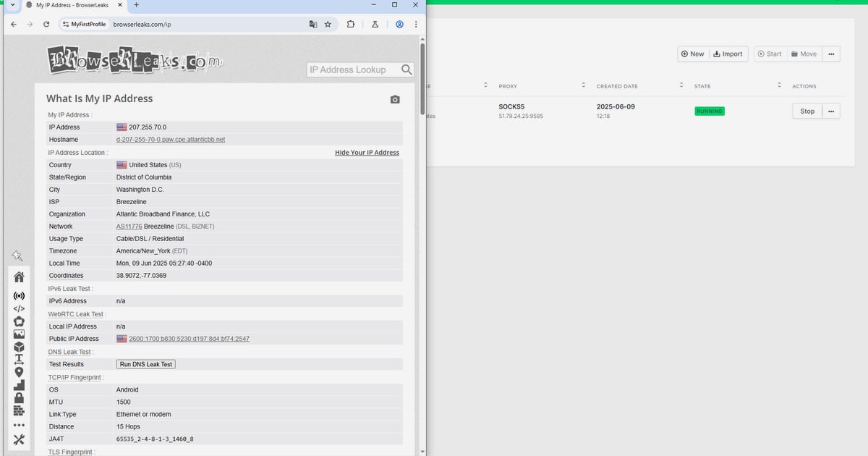Open the JavaScript code brackets icon in sidebar
Image resolution: width=868 pixels, height=456 pixels.
pyautogui.click(x=19, y=308)
